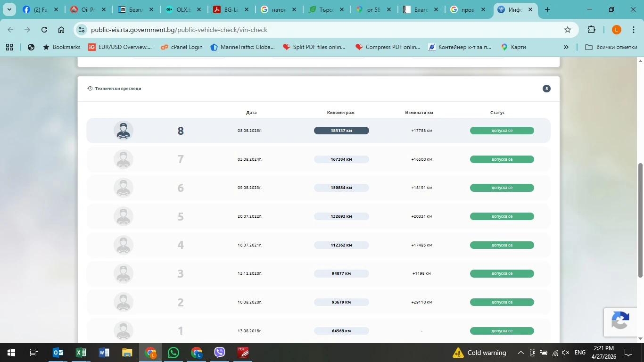This screenshot has height=362, width=644.
Task: Go to the browser home page icon
Action: tap(61, 30)
